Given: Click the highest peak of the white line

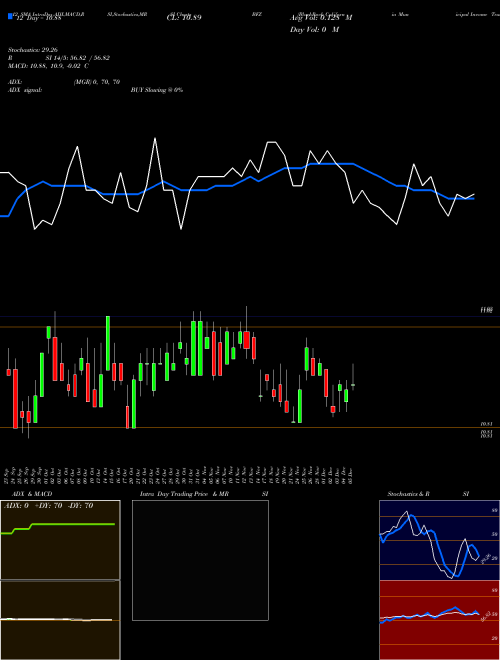Looking at the screenshot, I should tap(155, 138).
